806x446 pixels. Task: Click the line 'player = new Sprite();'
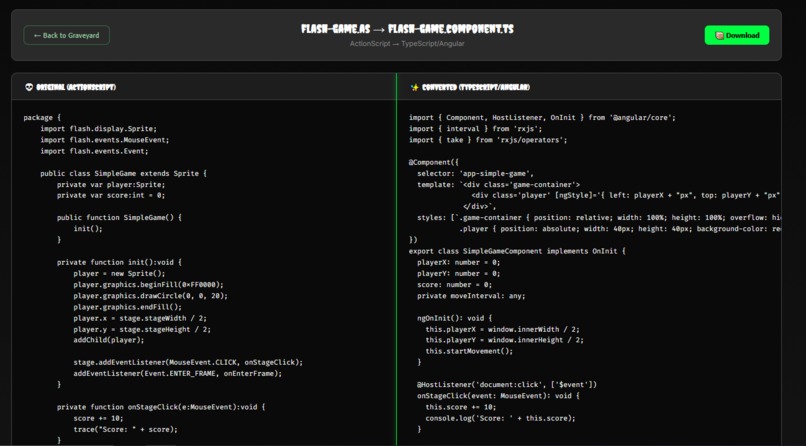pyautogui.click(x=119, y=273)
